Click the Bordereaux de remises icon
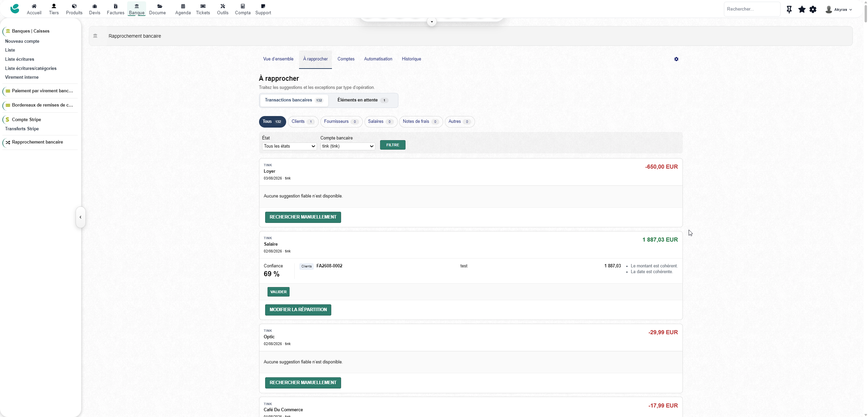Screen dimensions: 868x417 pyautogui.click(x=8, y=105)
